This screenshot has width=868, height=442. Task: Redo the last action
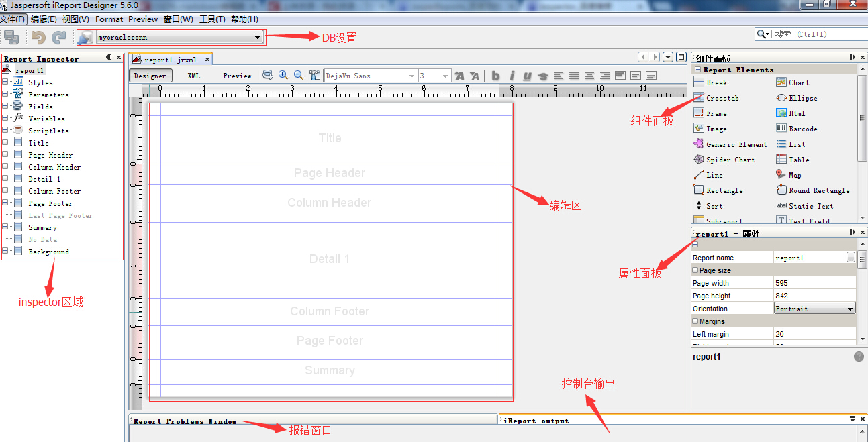pos(59,38)
